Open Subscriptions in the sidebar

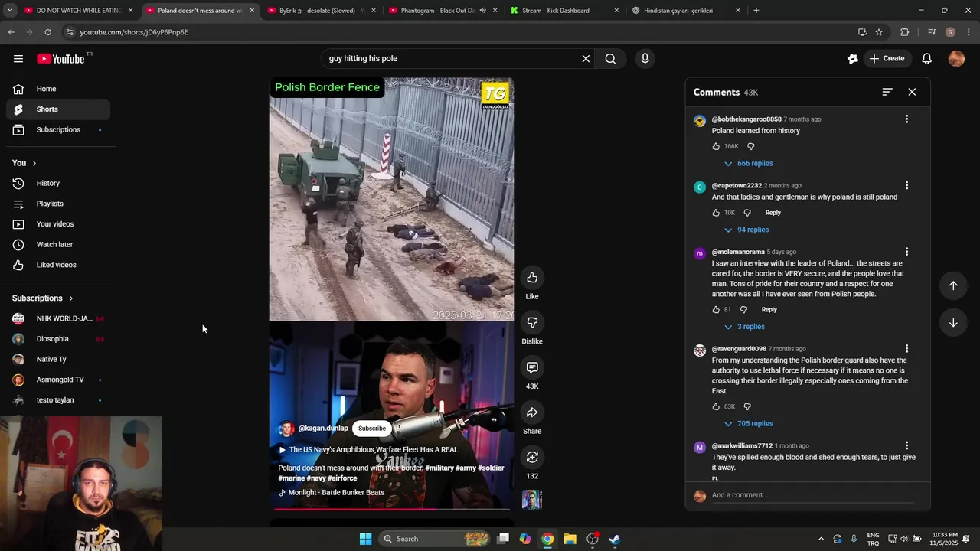[58, 130]
